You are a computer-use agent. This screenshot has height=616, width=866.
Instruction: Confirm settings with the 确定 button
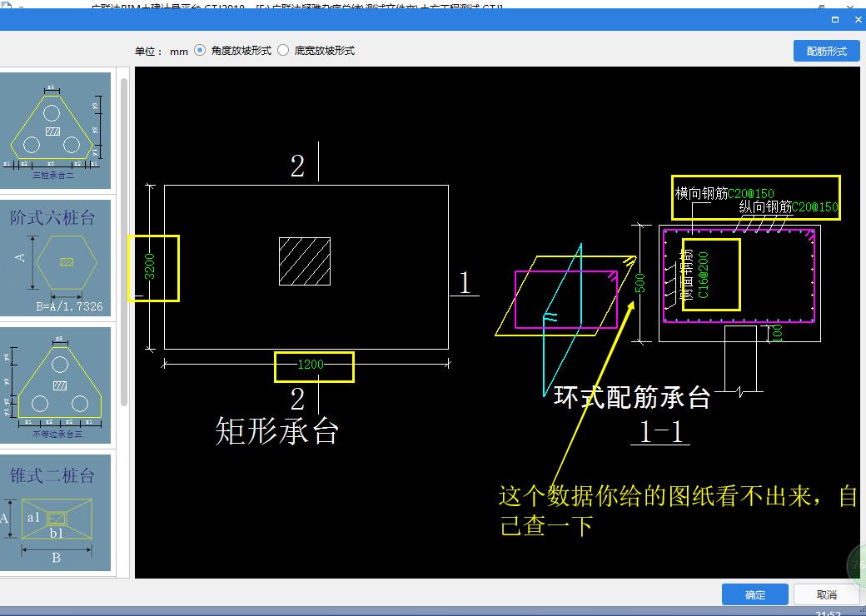coord(754,594)
